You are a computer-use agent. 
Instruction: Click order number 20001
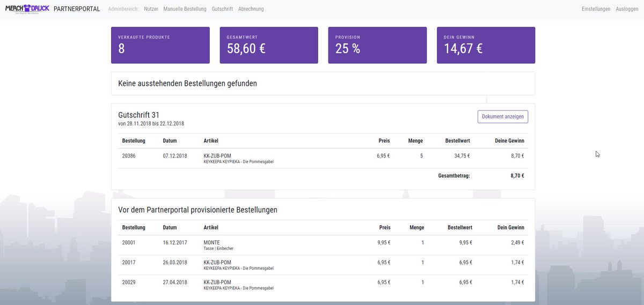coord(129,243)
